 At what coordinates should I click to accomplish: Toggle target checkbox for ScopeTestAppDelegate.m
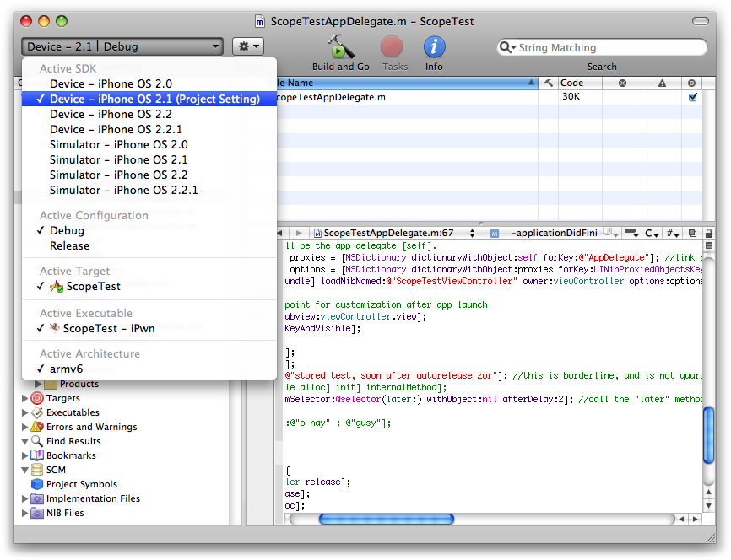692,97
